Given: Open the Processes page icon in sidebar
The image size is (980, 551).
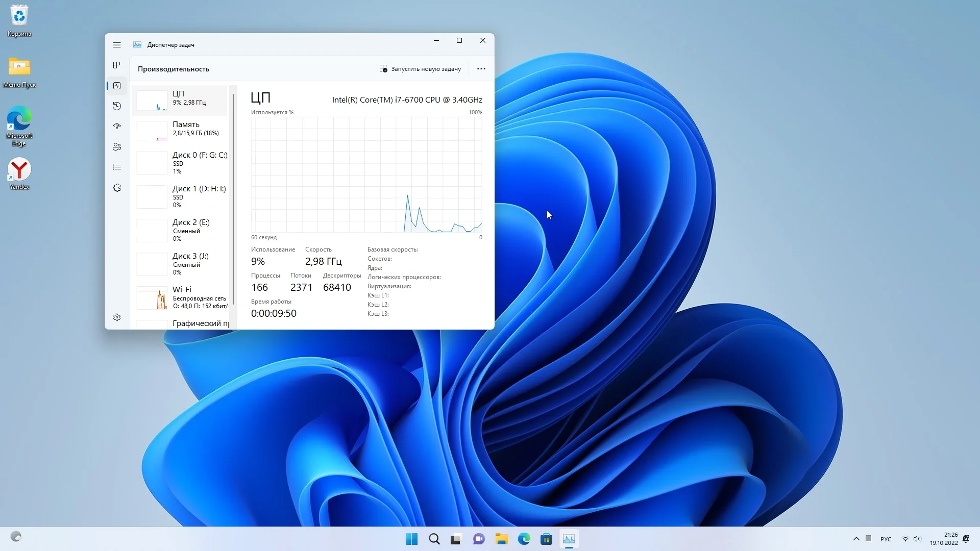Looking at the screenshot, I should point(117,65).
